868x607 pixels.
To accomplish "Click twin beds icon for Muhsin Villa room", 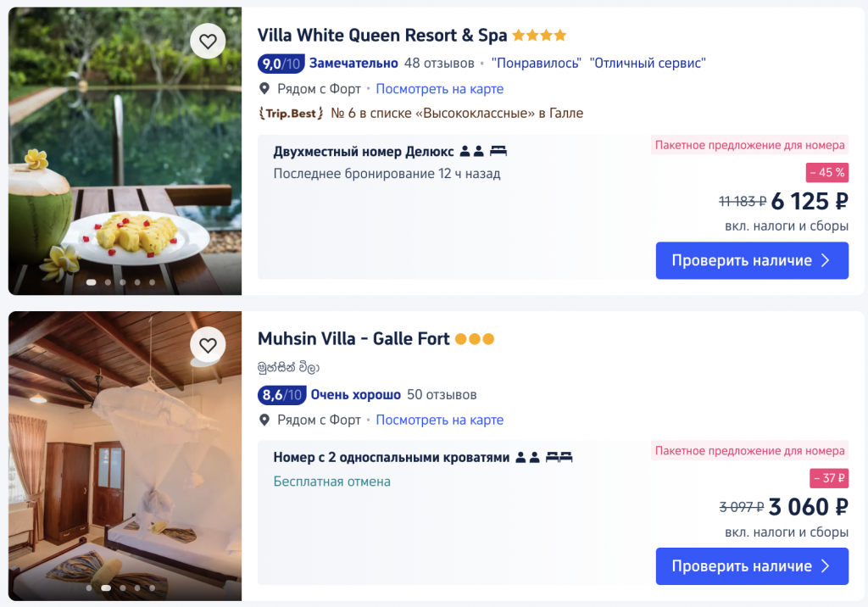I will pyautogui.click(x=559, y=458).
